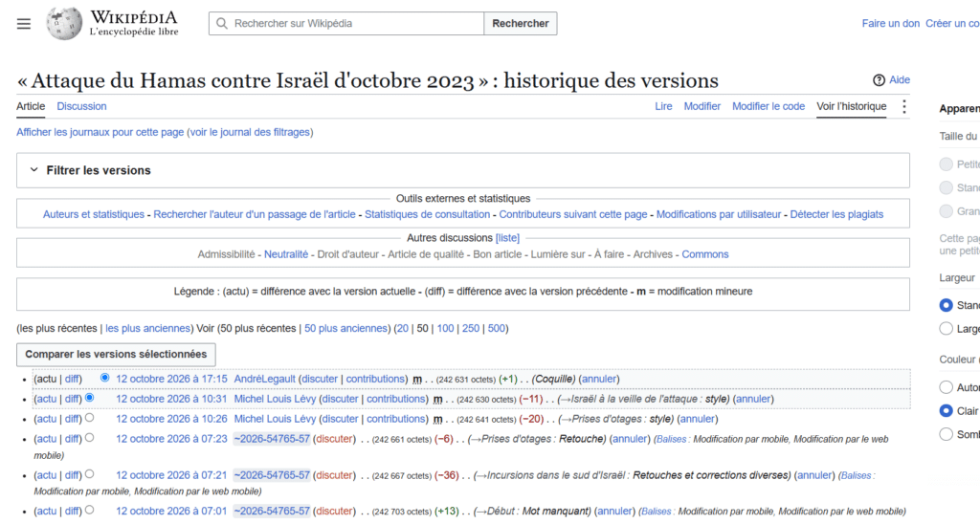
Task: Open the AndréLegault user link
Action: 264,379
